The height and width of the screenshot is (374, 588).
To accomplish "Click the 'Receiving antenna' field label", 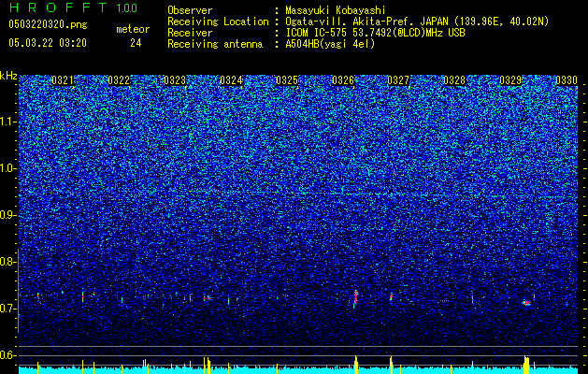I will tap(215, 44).
